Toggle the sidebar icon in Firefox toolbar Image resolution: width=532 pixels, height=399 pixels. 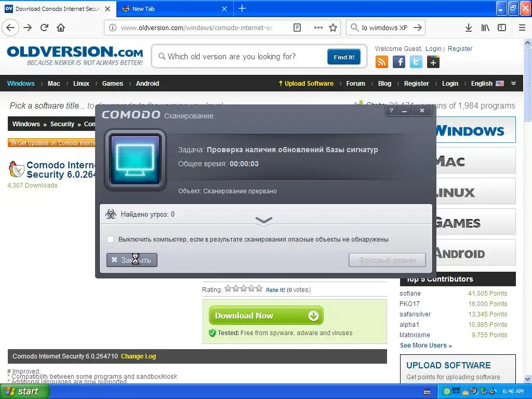coord(502,28)
